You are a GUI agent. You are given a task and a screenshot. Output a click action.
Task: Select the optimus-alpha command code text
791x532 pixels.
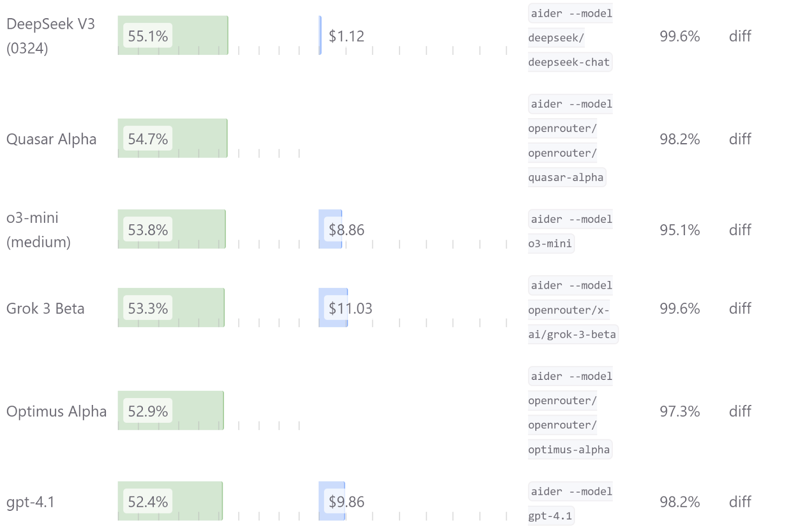click(x=569, y=450)
